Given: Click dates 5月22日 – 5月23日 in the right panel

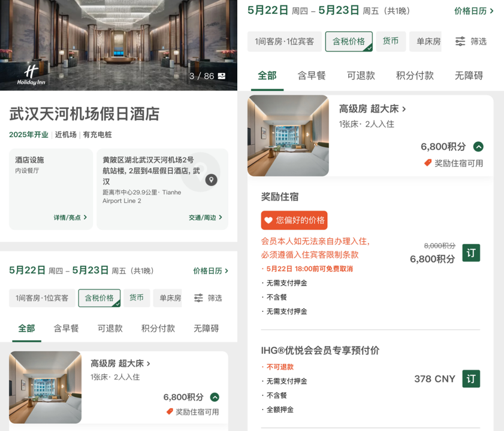Looking at the screenshot, I should pyautogui.click(x=328, y=11).
